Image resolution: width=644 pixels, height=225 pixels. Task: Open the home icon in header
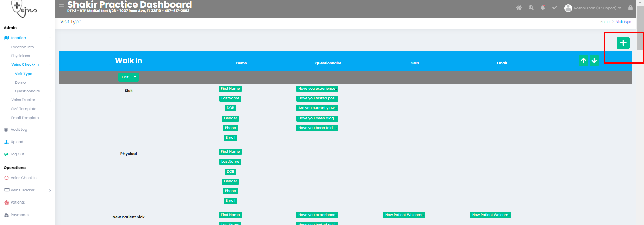click(x=519, y=8)
